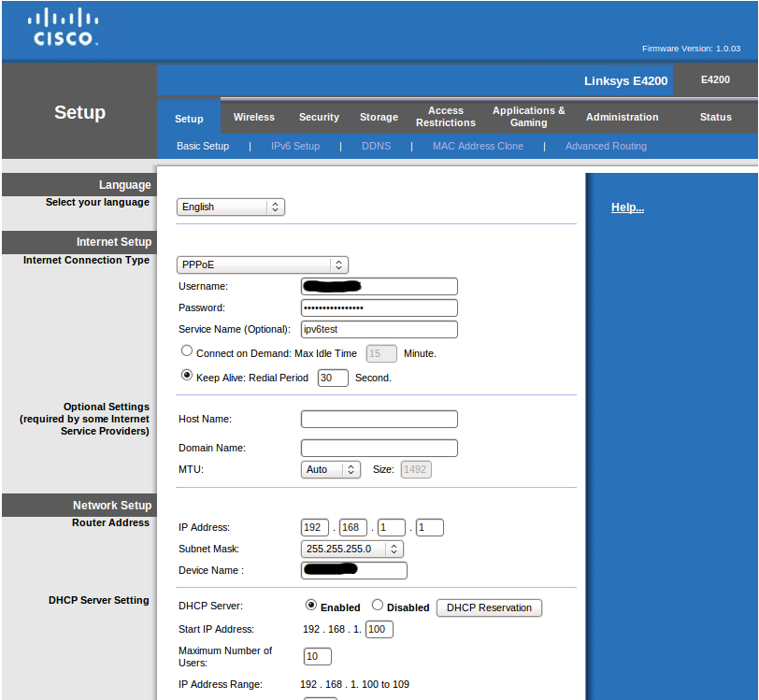The height and width of the screenshot is (700, 759).
Task: Click the DHCP Reservation button
Action: coord(489,607)
